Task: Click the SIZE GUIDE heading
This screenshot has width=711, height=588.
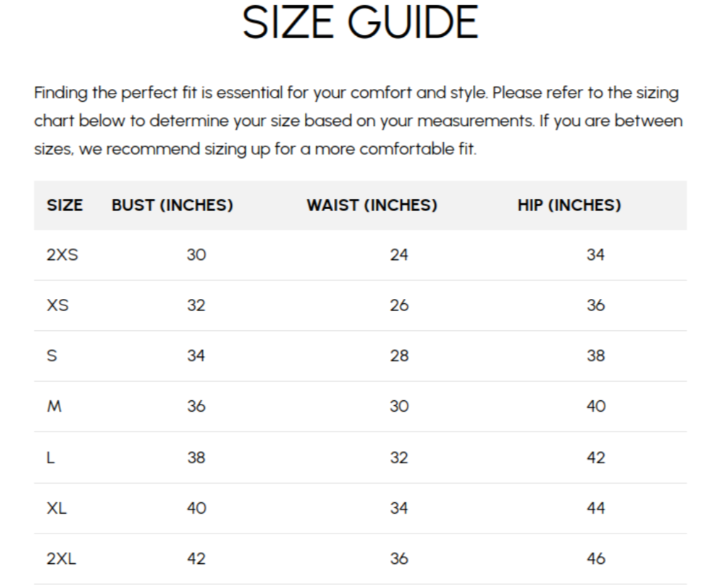Action: point(360,22)
